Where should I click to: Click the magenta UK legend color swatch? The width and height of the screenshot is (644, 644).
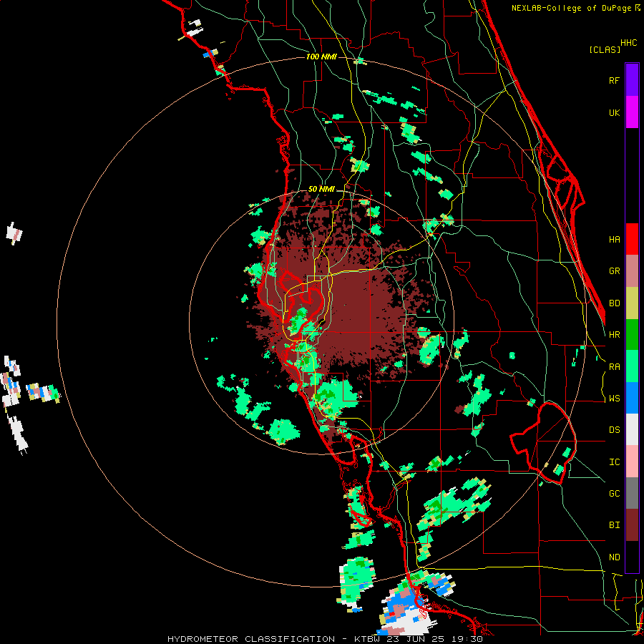point(632,112)
